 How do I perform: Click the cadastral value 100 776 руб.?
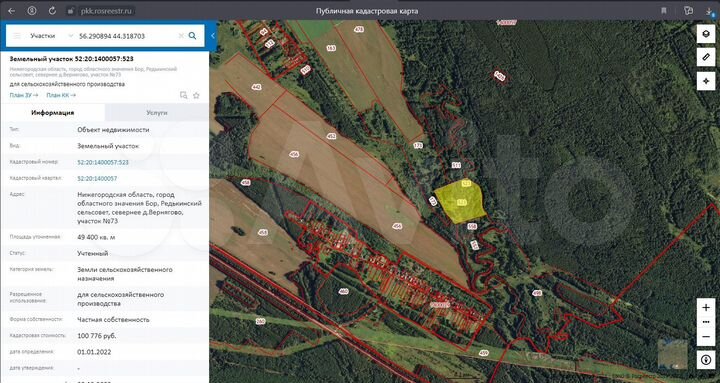[97, 336]
